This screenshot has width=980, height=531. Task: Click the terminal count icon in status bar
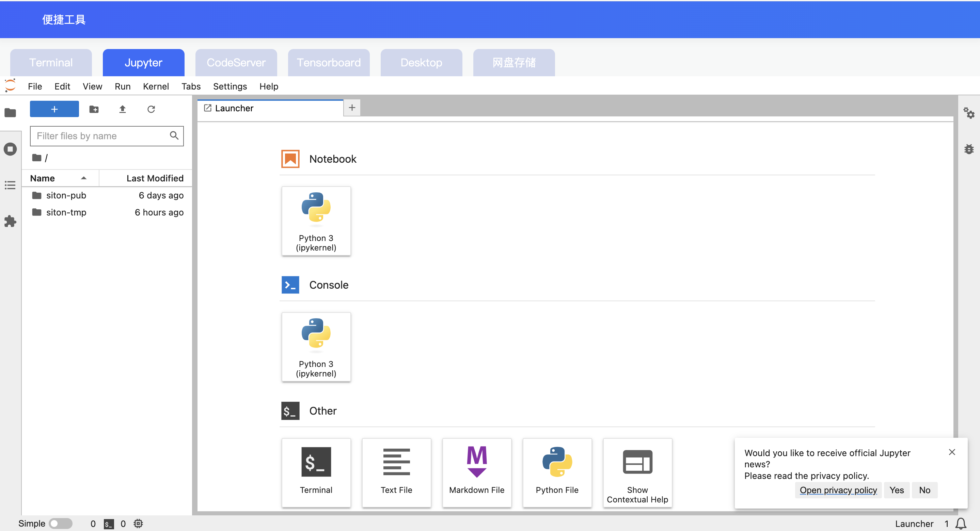(109, 524)
